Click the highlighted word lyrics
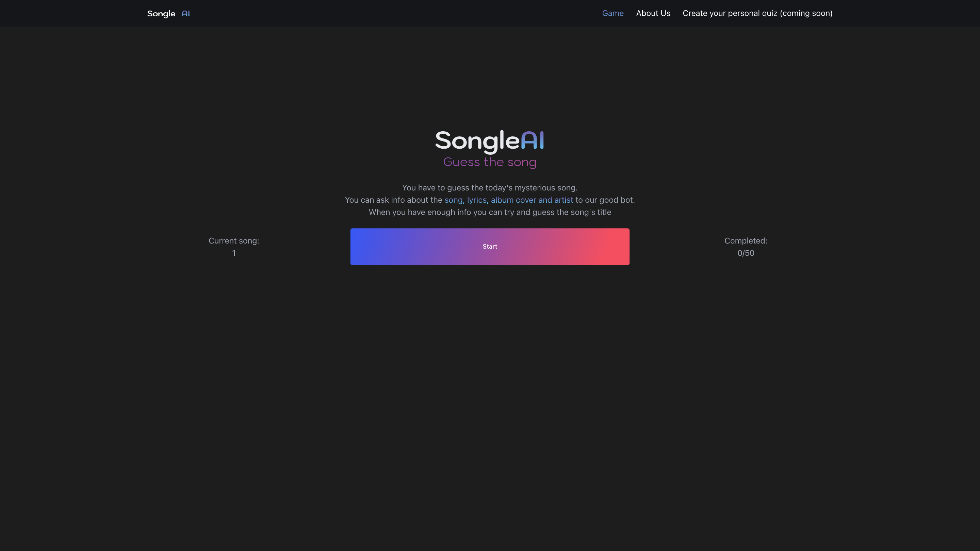 (x=476, y=200)
